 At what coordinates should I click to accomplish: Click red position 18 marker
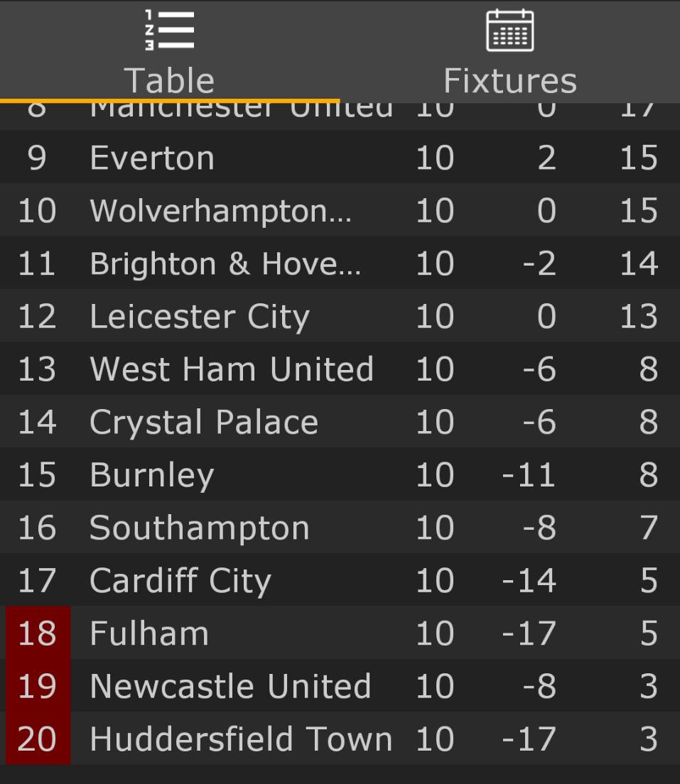coord(37,633)
